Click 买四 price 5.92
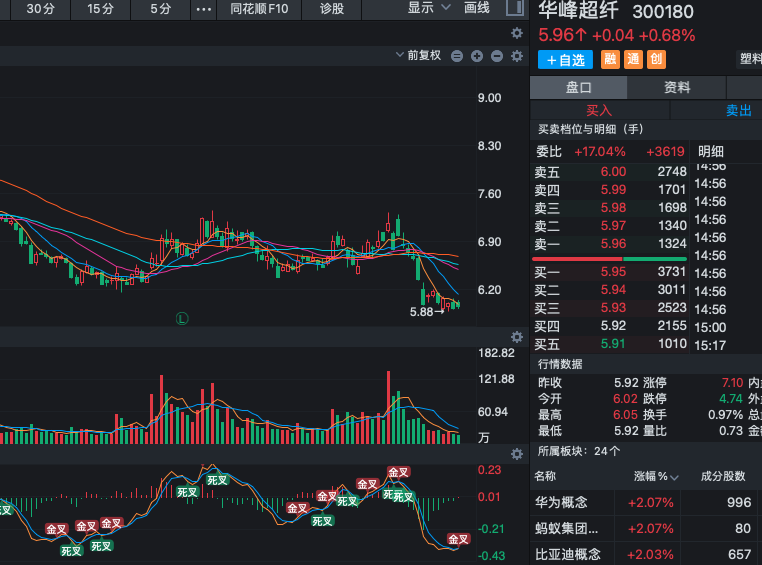The image size is (762, 565). coord(613,325)
